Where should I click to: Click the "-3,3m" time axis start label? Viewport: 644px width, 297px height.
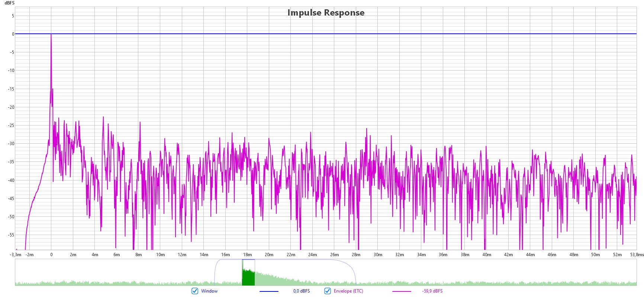16,255
